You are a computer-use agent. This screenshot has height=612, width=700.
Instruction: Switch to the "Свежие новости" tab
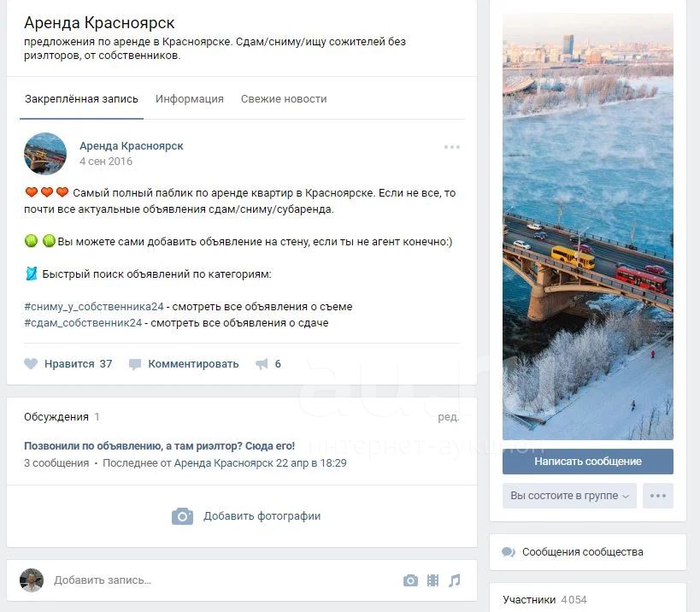pyautogui.click(x=284, y=98)
